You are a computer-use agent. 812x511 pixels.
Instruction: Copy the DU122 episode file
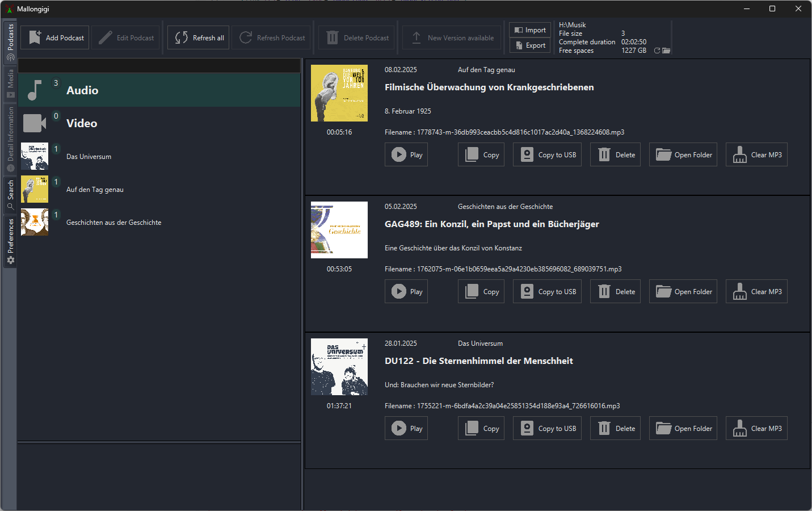[x=481, y=429]
